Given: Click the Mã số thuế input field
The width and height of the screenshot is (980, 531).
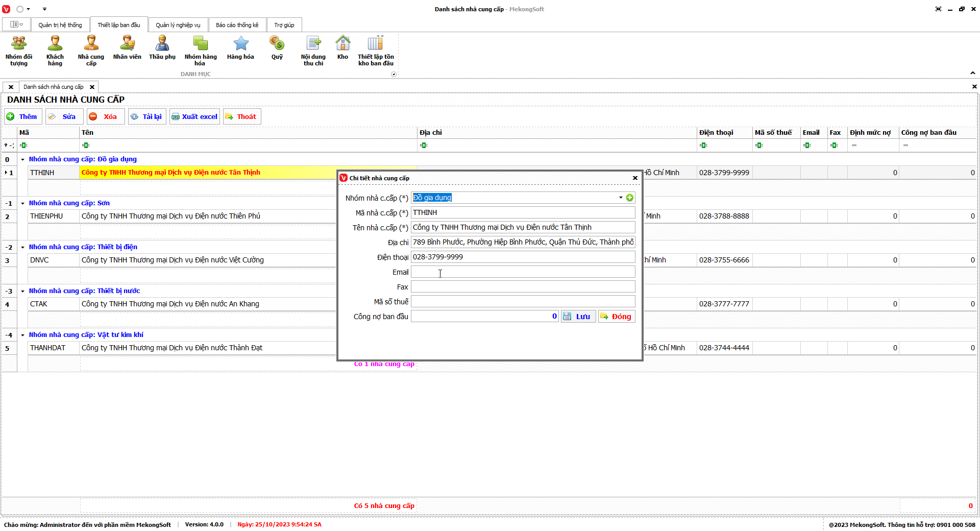Looking at the screenshot, I should coord(523,302).
